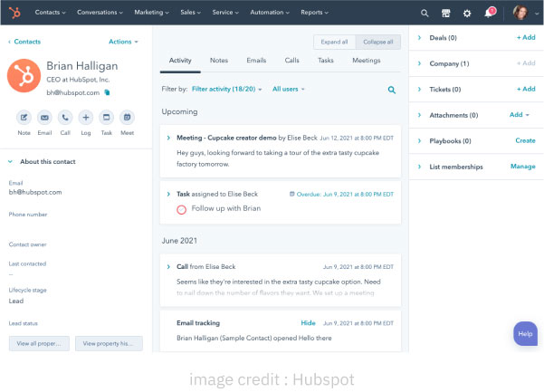Mark Follow up with Brian task complete

point(181,209)
